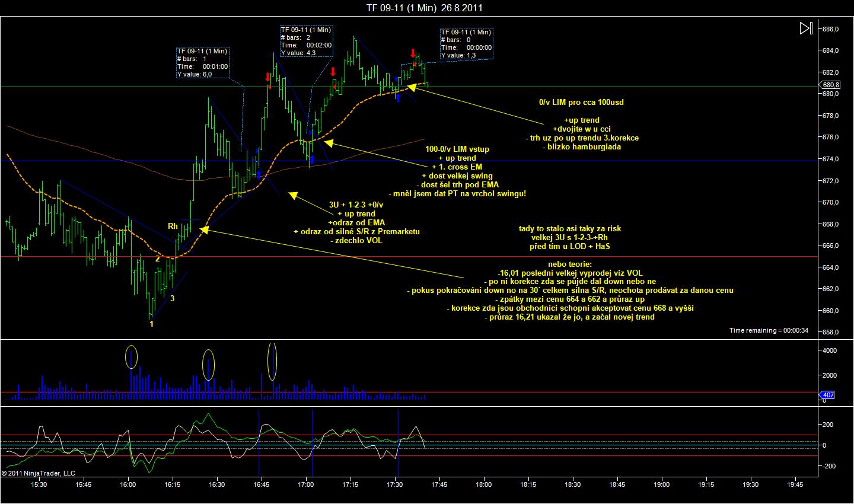Image resolution: width=854 pixels, height=504 pixels.
Task: Click the -200 label on the CCI axis
Action: pyautogui.click(x=828, y=466)
